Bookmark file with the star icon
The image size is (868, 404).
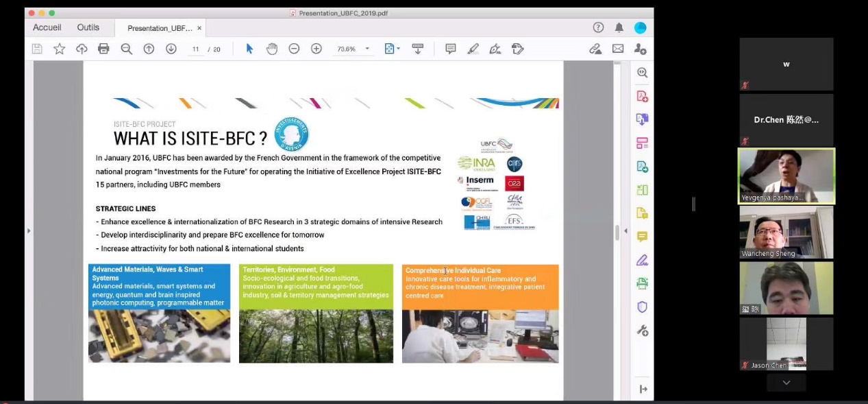(60, 49)
